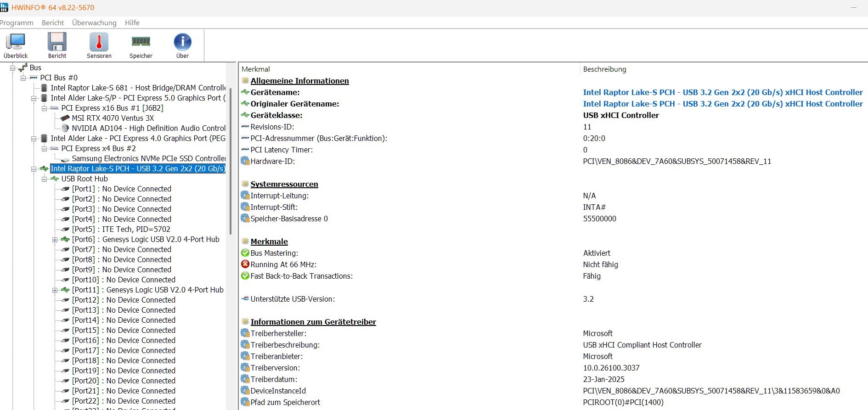Click the NVIDIA AD104 audio speaker icon
Viewport: 868px width, 410px height.
click(x=65, y=128)
